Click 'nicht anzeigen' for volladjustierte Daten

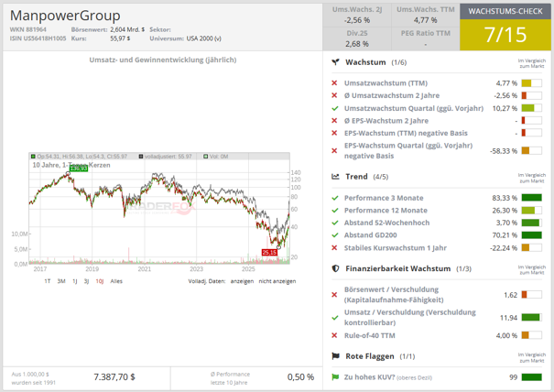coord(277,281)
